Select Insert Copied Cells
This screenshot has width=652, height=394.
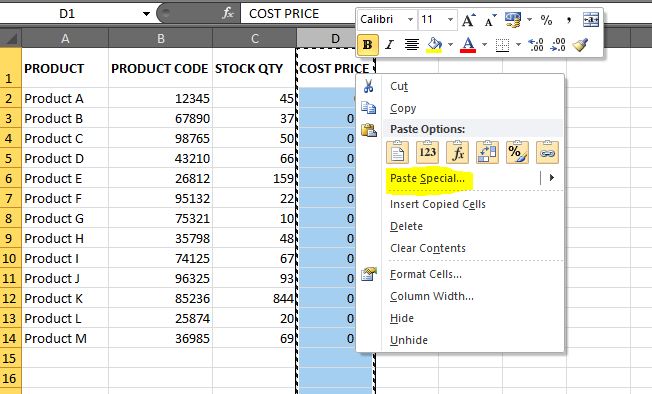click(x=460, y=204)
